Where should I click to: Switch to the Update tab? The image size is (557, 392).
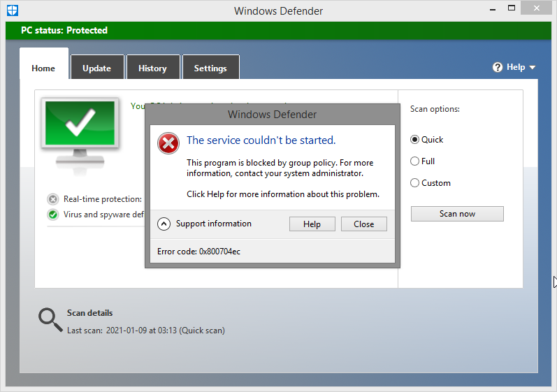click(x=97, y=68)
